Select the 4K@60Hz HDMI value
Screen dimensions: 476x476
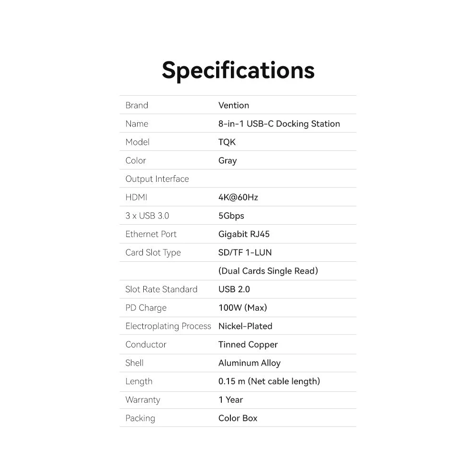pyautogui.click(x=238, y=197)
